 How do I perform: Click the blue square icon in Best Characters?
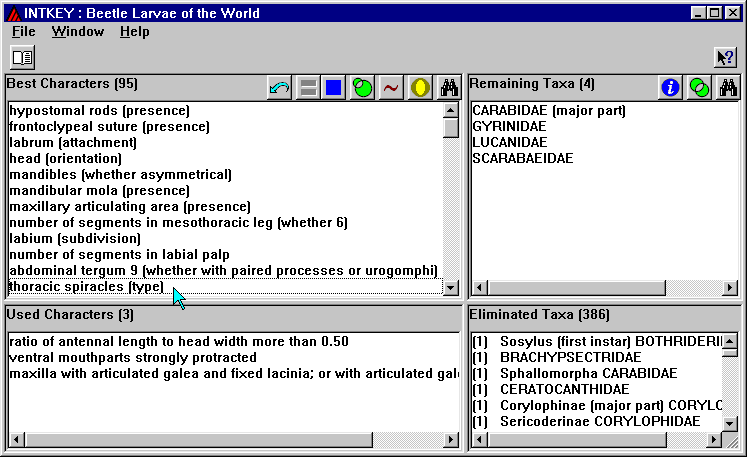(x=334, y=88)
